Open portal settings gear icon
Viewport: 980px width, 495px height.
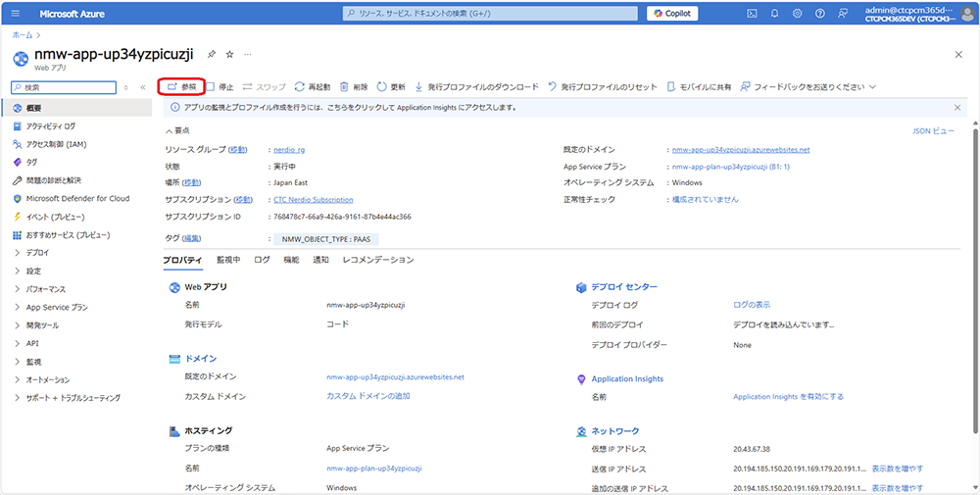click(x=798, y=13)
